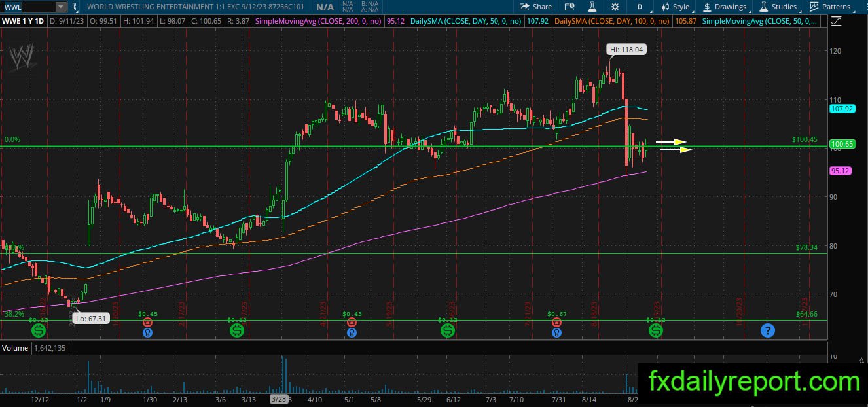
Task: Click the green dividend marker near 12/12
Action: 38,331
